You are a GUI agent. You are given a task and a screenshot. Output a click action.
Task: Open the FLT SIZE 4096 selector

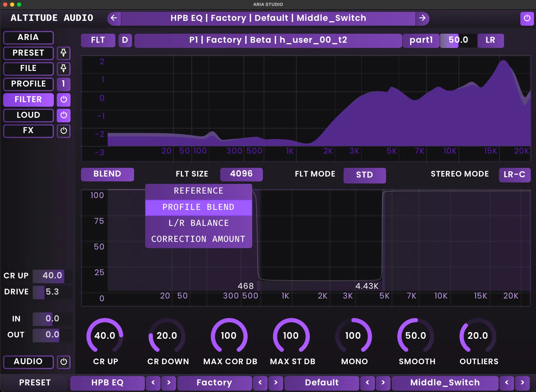pos(241,174)
